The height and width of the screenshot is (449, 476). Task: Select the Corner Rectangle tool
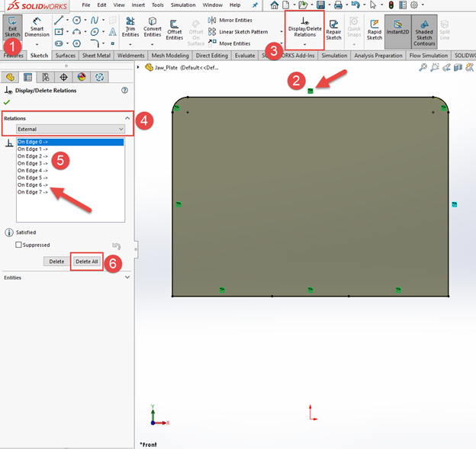(x=59, y=31)
